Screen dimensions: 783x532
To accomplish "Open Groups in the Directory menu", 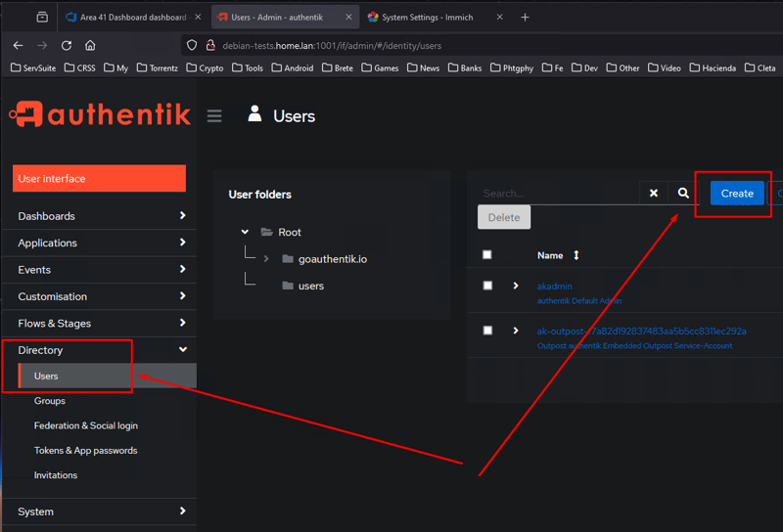I will click(x=50, y=401).
